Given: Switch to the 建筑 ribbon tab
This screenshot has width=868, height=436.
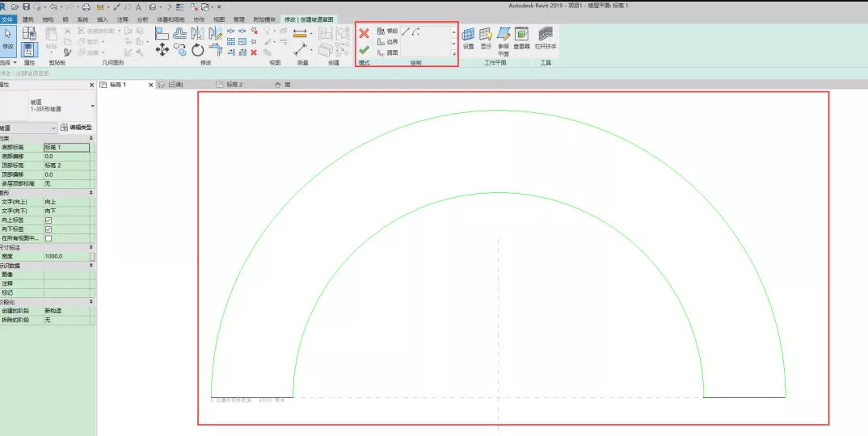Looking at the screenshot, I should pos(28,19).
